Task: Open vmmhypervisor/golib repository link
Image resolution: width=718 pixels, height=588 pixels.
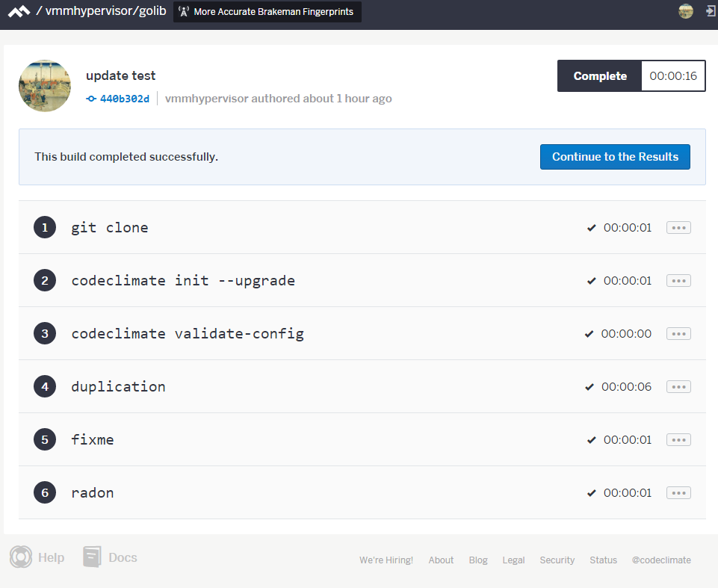Action: pyautogui.click(x=106, y=11)
